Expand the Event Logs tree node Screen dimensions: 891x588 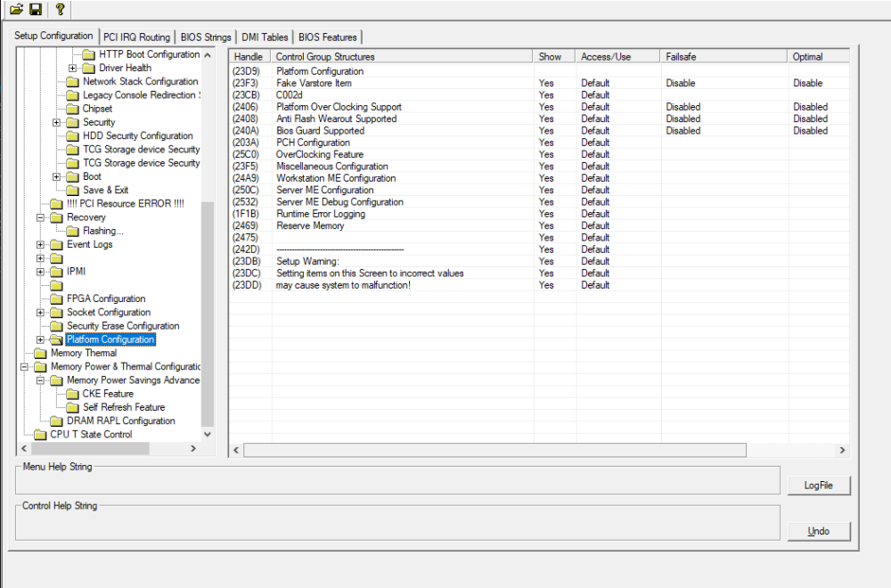(40, 245)
